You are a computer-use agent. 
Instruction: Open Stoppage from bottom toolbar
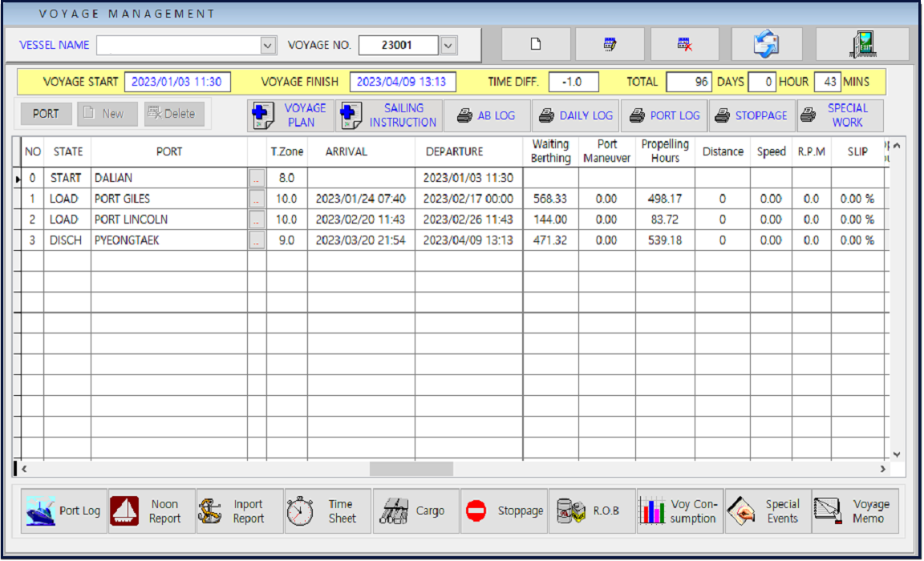click(x=504, y=511)
